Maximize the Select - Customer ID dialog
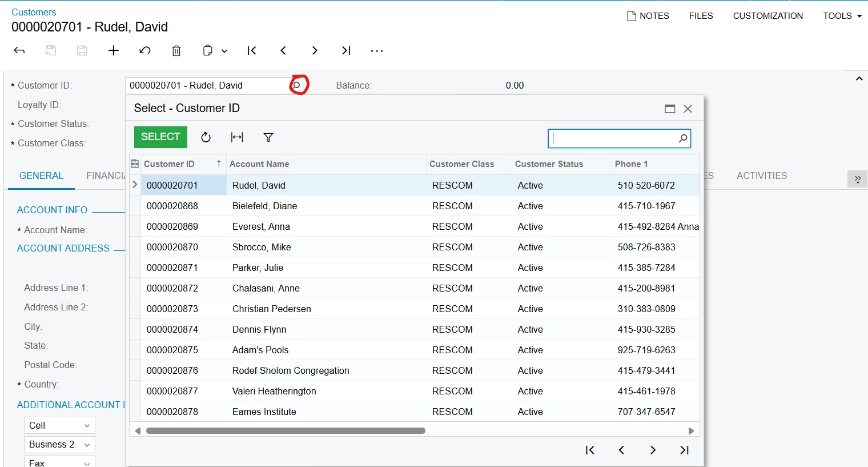The image size is (868, 467). click(x=670, y=109)
